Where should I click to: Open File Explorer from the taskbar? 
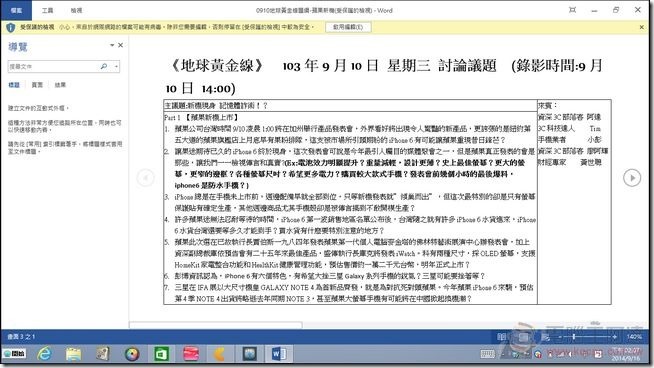coord(74,354)
